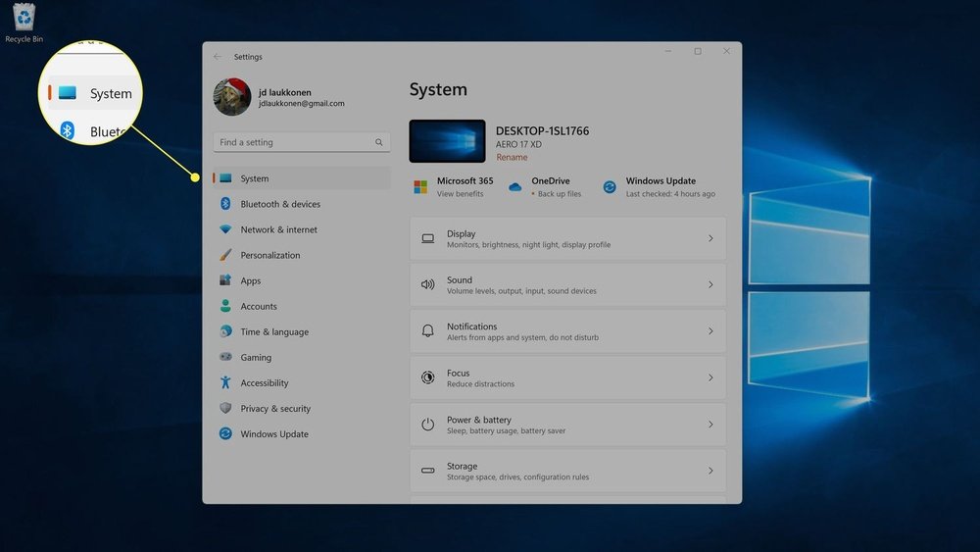The width and height of the screenshot is (980, 552).
Task: Go to Accounts in the sidebar
Action: click(x=259, y=306)
